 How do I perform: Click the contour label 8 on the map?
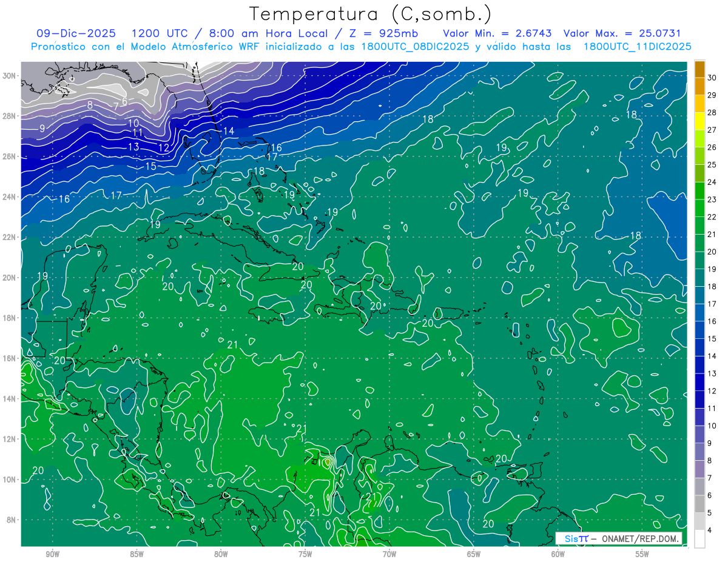(x=90, y=105)
